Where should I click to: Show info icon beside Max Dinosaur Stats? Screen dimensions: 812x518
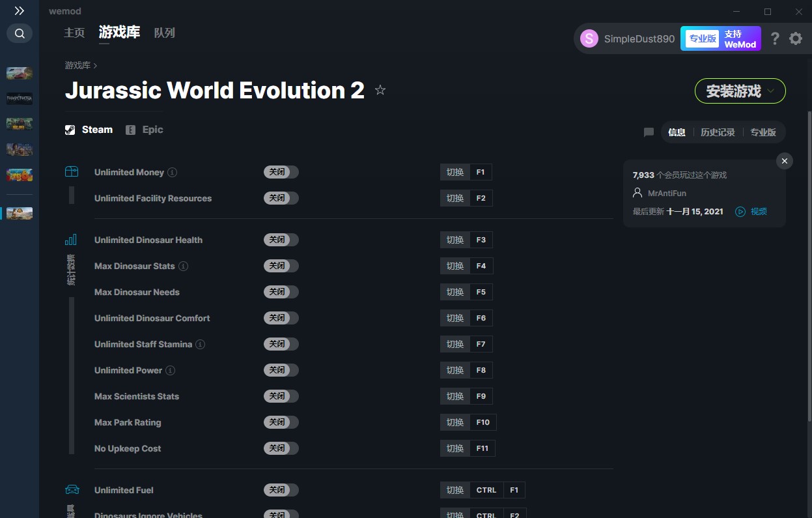tap(184, 266)
